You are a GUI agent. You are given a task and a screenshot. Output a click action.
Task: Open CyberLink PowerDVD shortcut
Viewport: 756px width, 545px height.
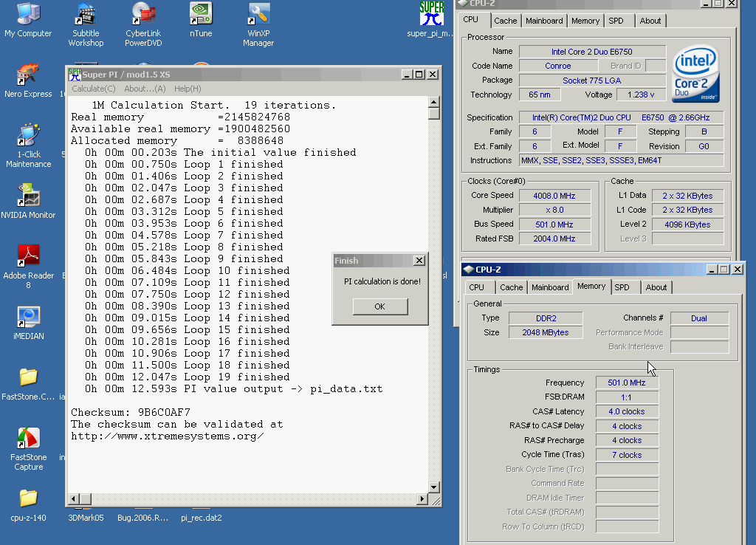coord(143,15)
